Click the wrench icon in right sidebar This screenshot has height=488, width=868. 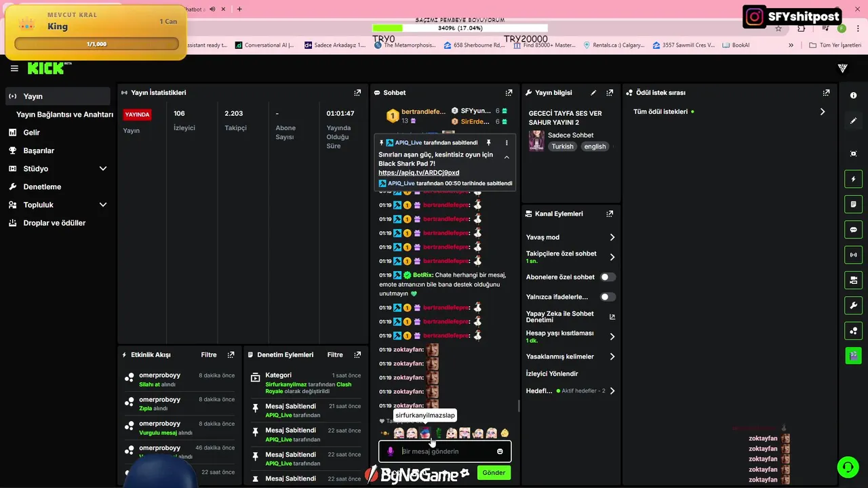click(853, 305)
